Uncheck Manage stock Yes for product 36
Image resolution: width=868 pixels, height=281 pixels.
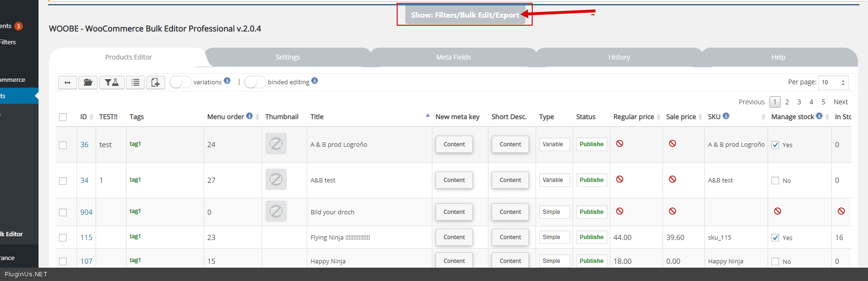point(775,145)
